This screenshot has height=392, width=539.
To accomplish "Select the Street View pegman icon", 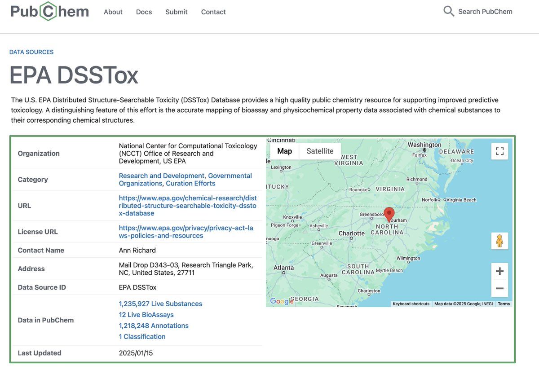I will click(x=499, y=241).
